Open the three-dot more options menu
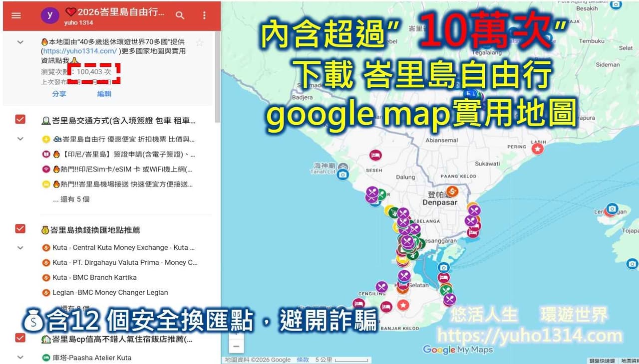This screenshot has width=639, height=364. click(204, 15)
